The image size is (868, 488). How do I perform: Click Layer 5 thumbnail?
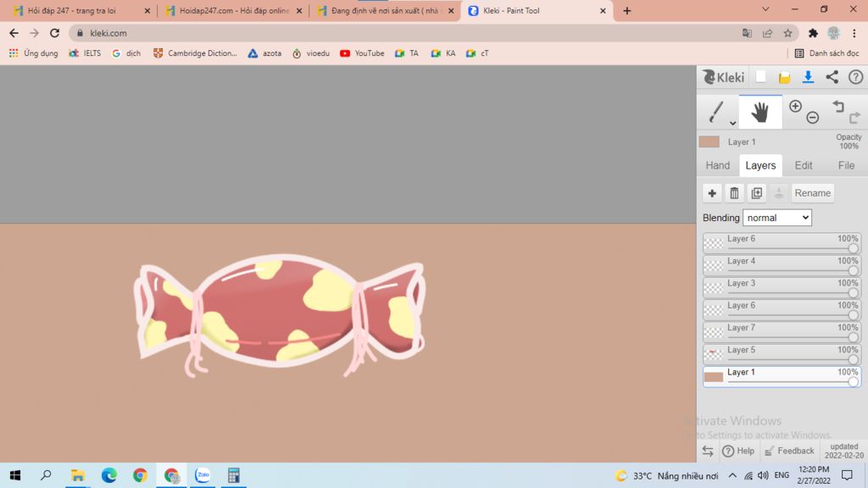tap(713, 354)
